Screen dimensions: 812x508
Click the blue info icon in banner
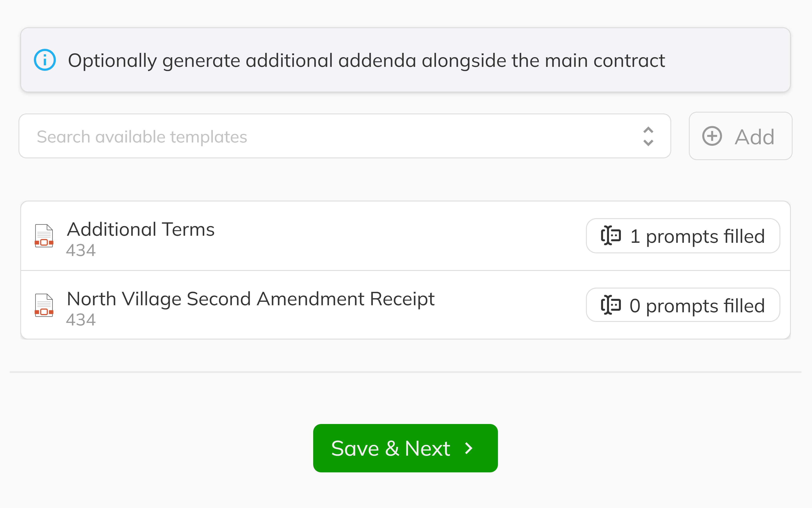[x=45, y=60]
